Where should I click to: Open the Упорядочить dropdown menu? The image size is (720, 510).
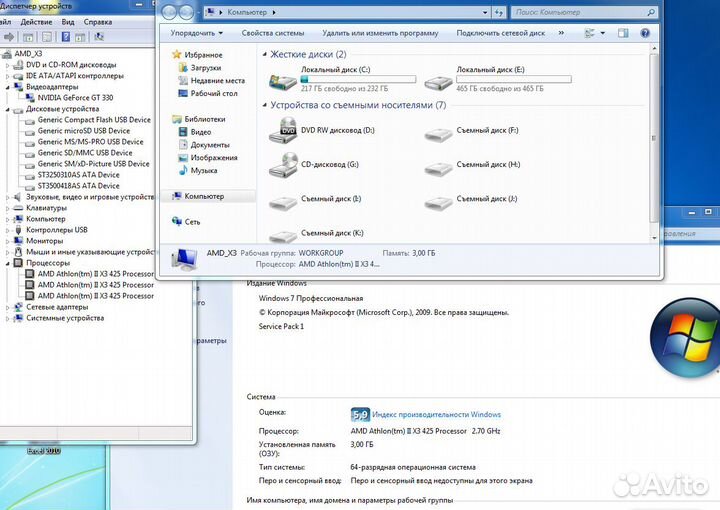[197, 33]
